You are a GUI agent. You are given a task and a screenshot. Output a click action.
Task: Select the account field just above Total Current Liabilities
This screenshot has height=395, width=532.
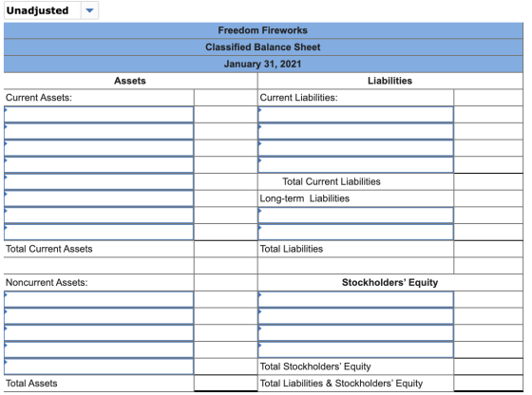355,165
